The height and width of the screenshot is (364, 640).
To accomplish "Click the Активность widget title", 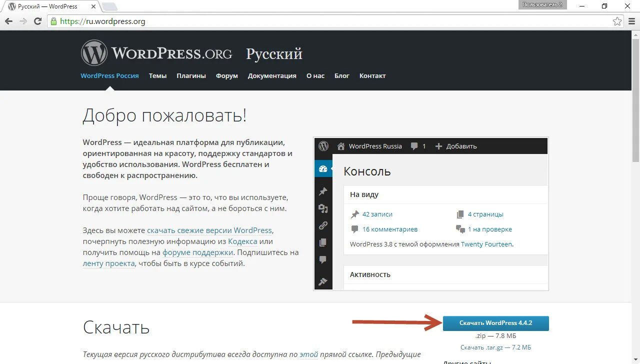I will [x=370, y=274].
